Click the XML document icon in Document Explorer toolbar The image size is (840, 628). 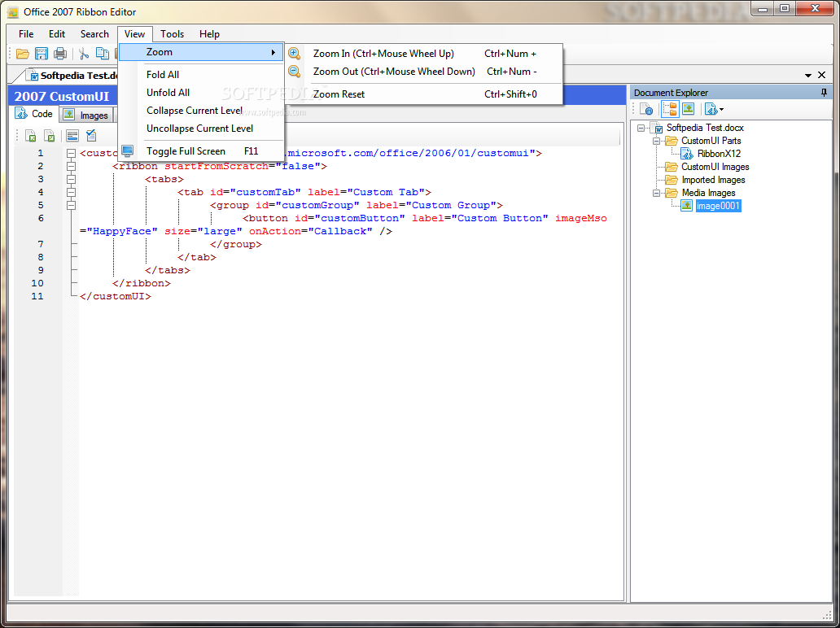point(711,109)
